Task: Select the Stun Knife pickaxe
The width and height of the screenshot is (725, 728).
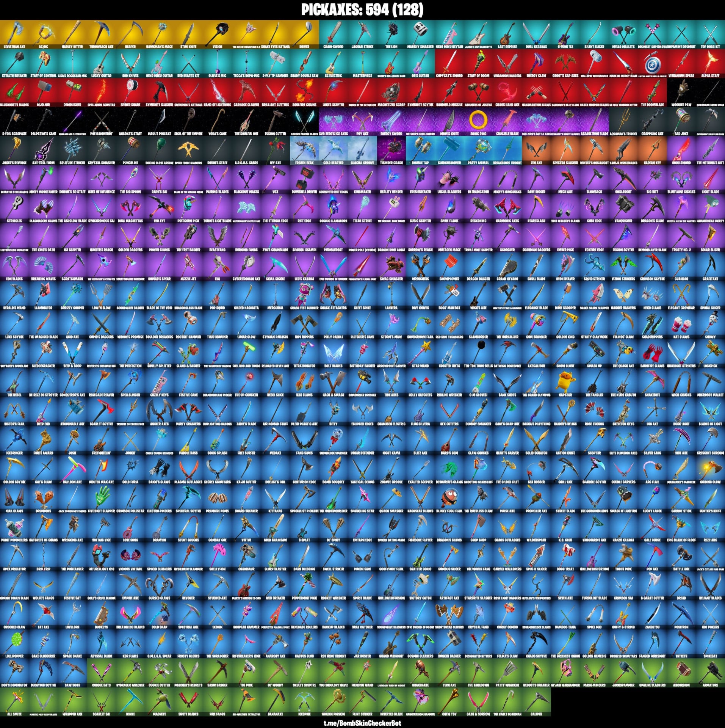Action: tap(188, 35)
